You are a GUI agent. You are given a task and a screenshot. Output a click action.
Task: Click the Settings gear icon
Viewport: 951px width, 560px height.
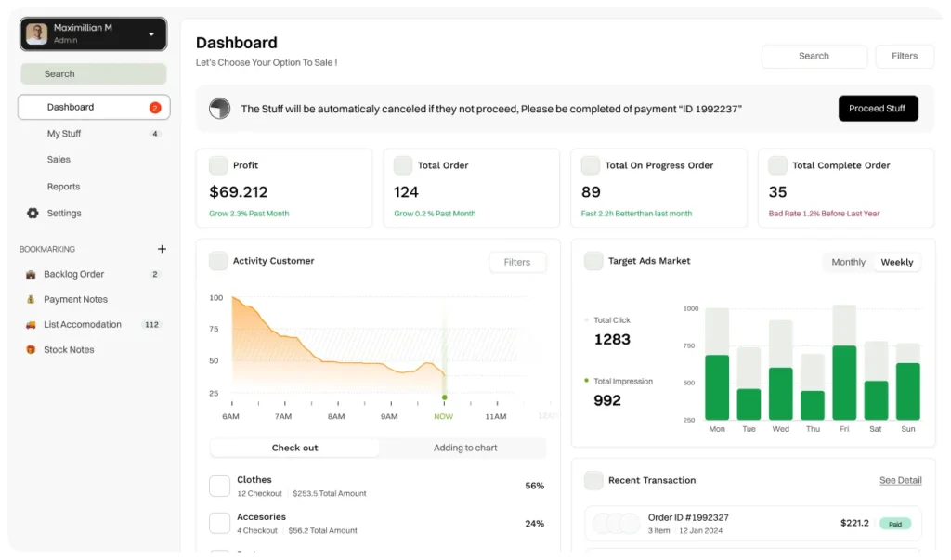pyautogui.click(x=33, y=214)
